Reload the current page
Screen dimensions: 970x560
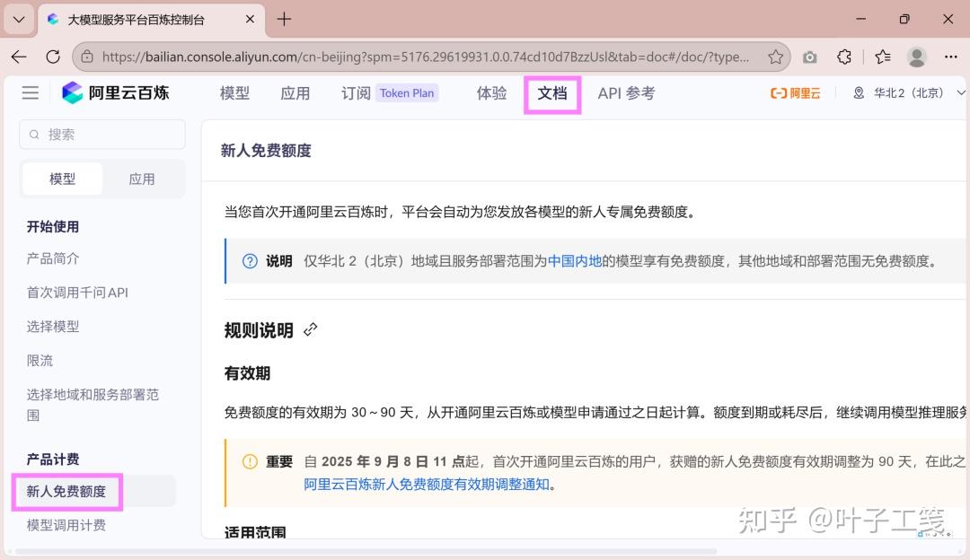click(x=53, y=57)
